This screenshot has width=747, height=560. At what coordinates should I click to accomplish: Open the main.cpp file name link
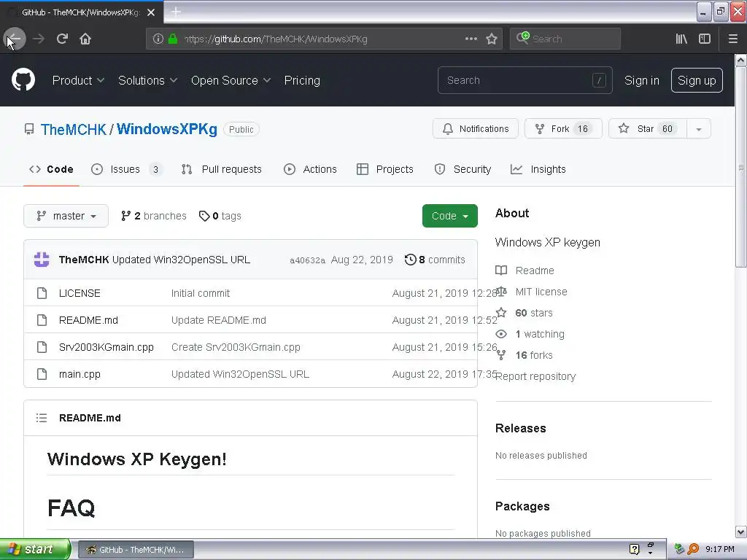pyautogui.click(x=80, y=374)
